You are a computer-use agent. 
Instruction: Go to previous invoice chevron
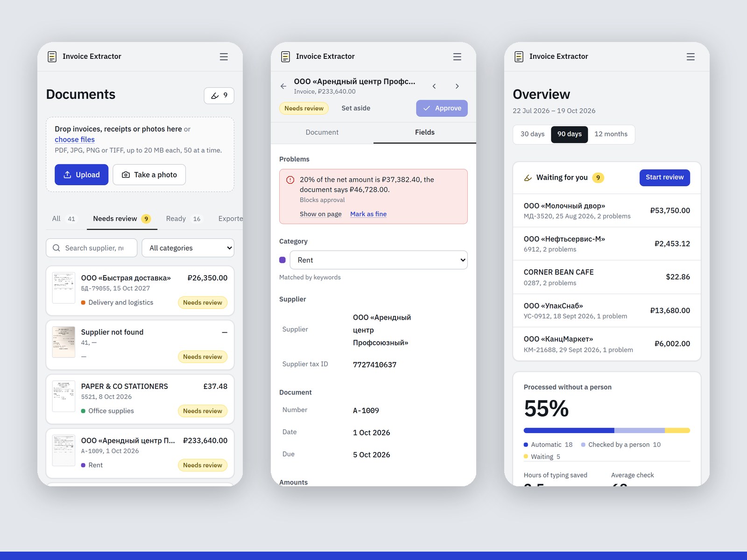[434, 86]
